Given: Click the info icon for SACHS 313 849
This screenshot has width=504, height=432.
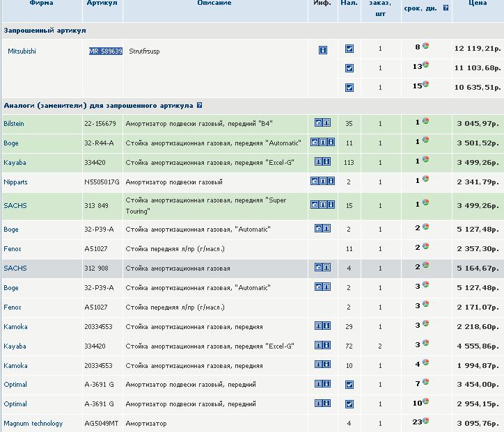Looking at the screenshot, I should tap(331, 205).
